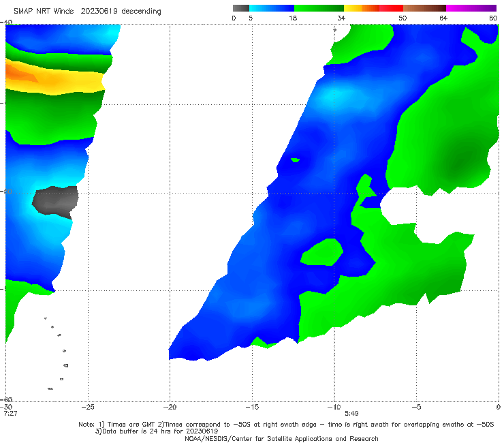This screenshot has width=504, height=443.
Task: Click the swath time label '5:49'
Action: [351, 414]
